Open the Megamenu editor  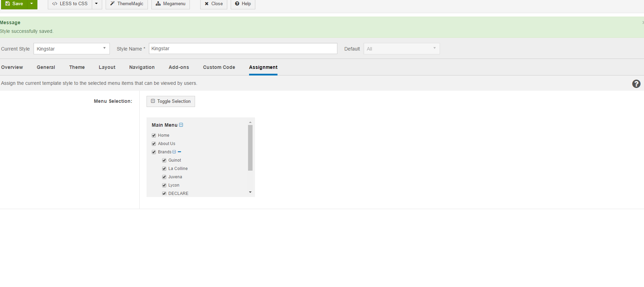[x=170, y=4]
